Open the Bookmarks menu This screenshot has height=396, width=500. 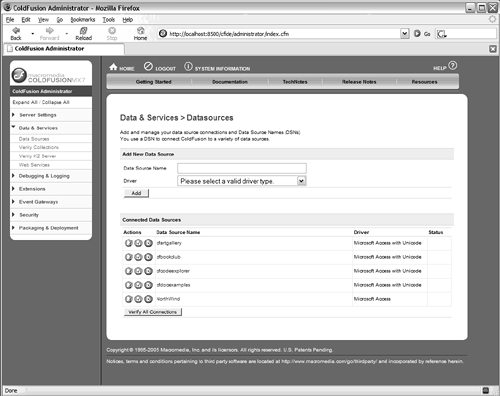click(x=83, y=20)
